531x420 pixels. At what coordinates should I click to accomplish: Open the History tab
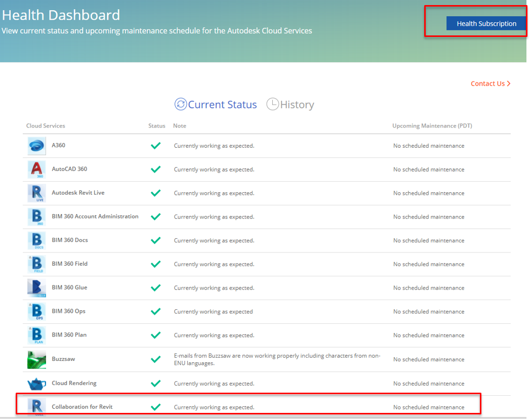[291, 105]
